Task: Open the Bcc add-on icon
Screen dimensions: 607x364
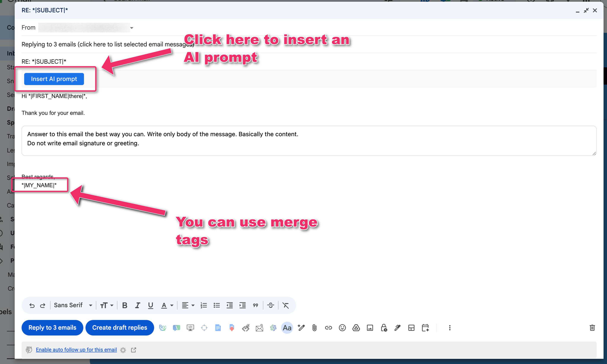Action: click(x=162, y=328)
